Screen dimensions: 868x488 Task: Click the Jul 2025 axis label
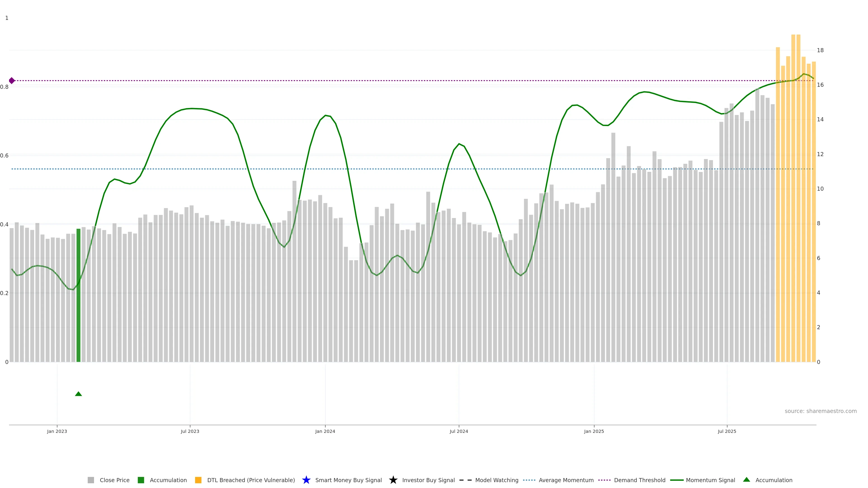tap(727, 431)
